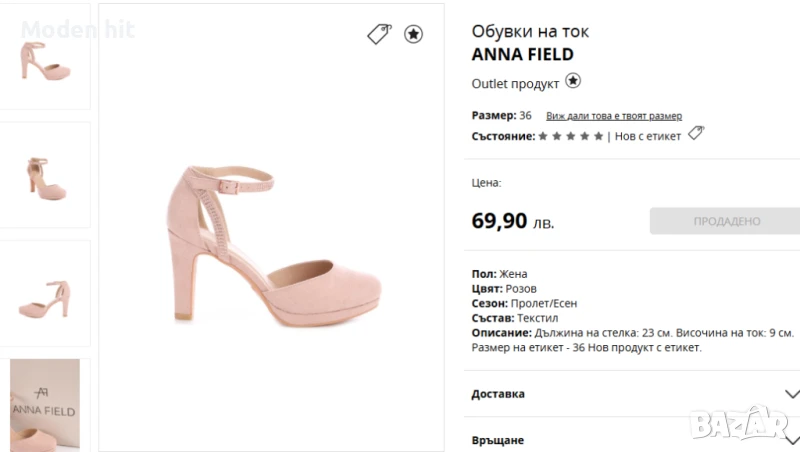Click the 69,90 лв. price
This screenshot has height=452, width=800.
(512, 221)
